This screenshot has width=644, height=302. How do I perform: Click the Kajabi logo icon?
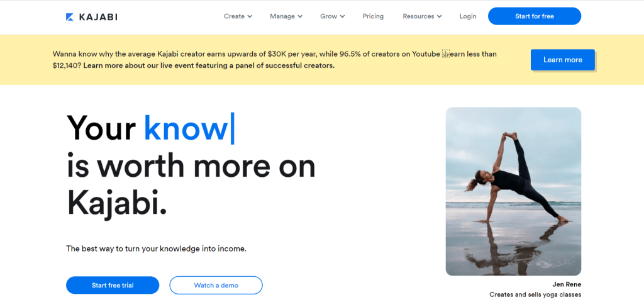[x=70, y=17]
